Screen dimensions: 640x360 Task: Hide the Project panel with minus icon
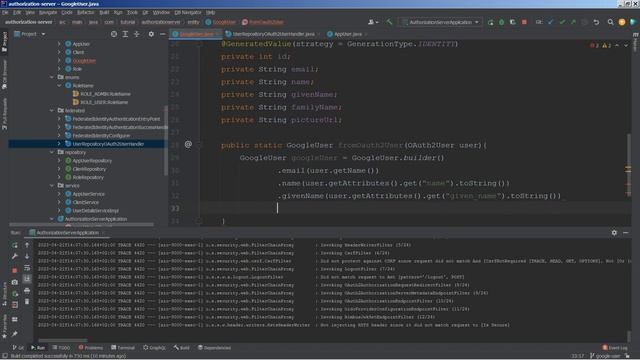coord(162,34)
